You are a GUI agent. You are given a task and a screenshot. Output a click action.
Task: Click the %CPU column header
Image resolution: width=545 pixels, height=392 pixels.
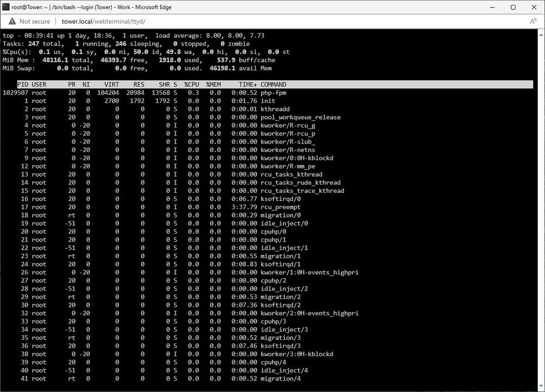click(x=191, y=84)
